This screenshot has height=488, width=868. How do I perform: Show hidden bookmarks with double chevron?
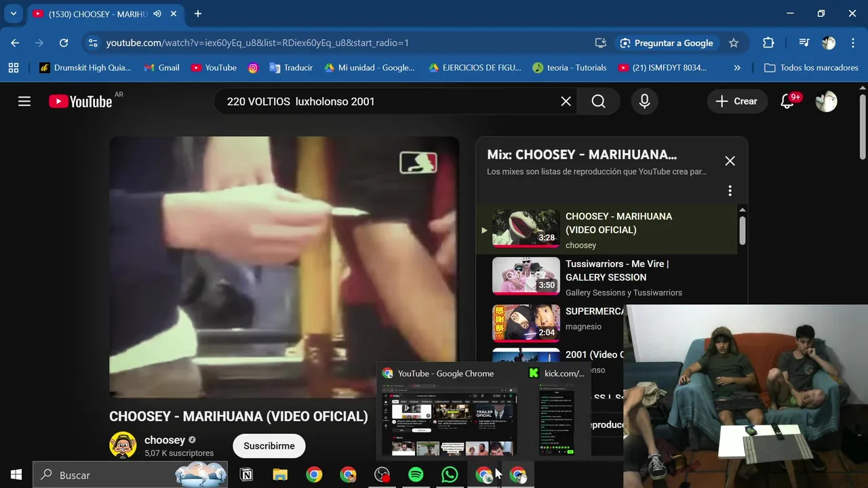737,68
